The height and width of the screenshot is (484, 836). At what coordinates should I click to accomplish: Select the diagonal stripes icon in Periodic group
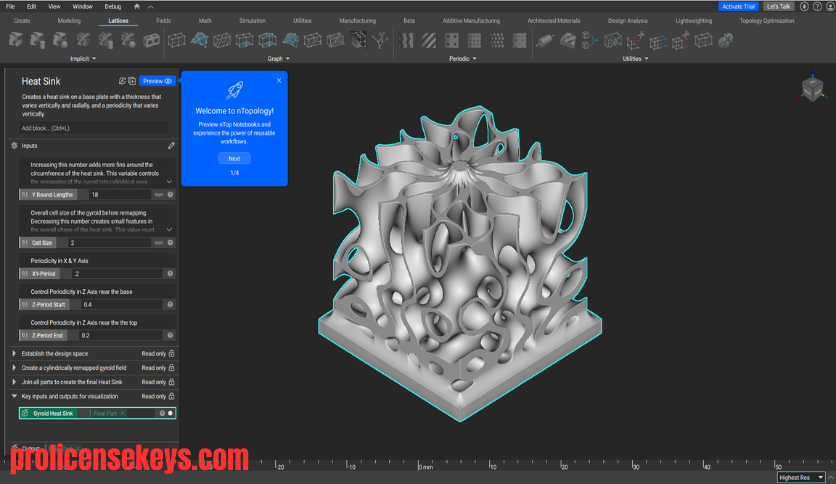click(429, 41)
